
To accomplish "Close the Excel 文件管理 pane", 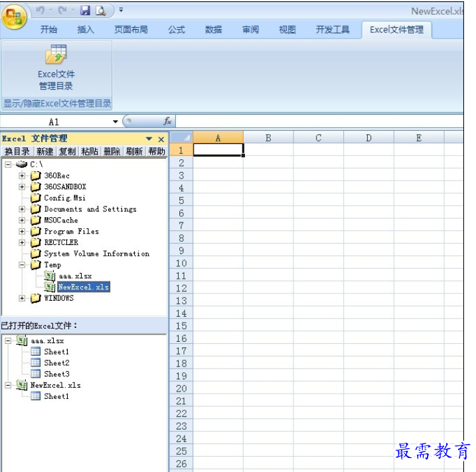I will click(161, 139).
